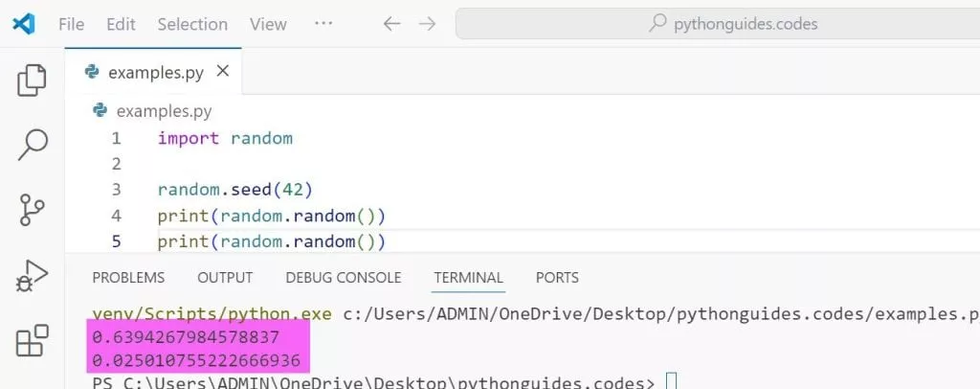Open the View menu
The image size is (980, 389).
268,24
